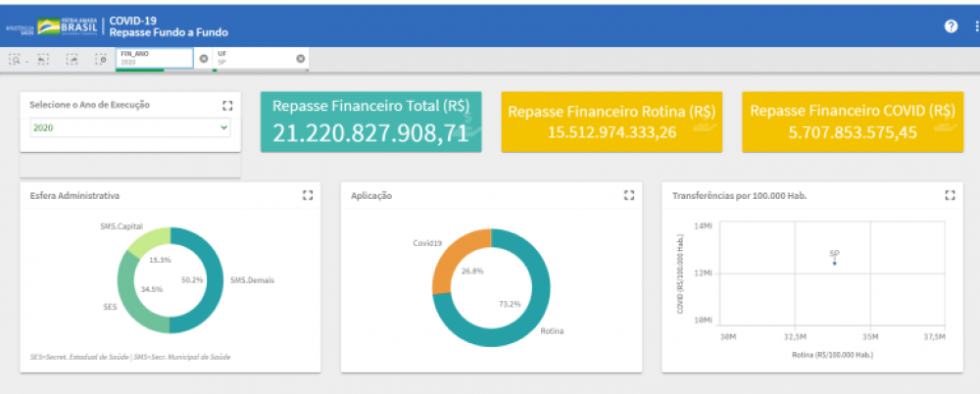This screenshot has height=394, width=980.
Task: Open the FIN_ANO selection box
Action: coord(155,59)
